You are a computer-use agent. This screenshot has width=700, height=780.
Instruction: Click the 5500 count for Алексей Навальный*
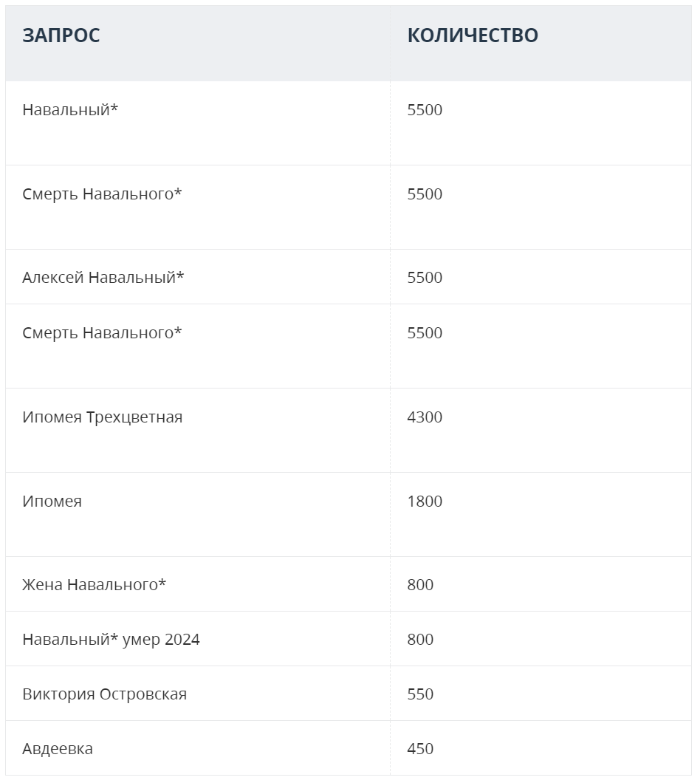pos(425,278)
